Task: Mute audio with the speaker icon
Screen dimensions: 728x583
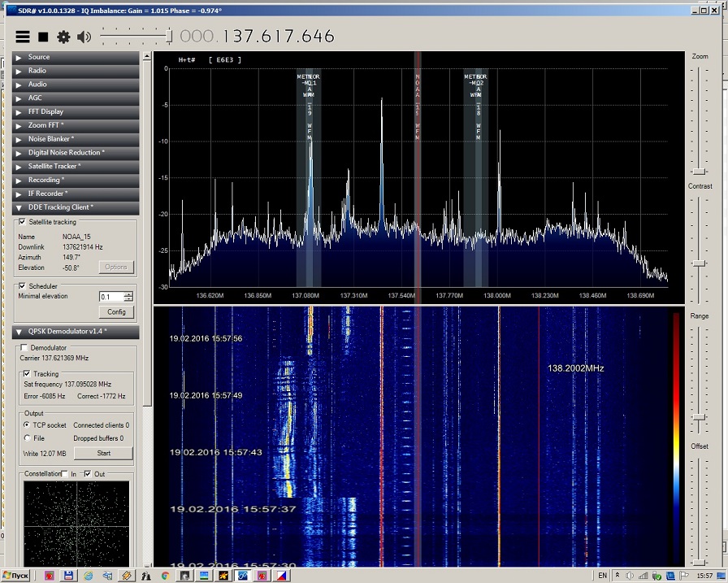Action: click(x=84, y=37)
